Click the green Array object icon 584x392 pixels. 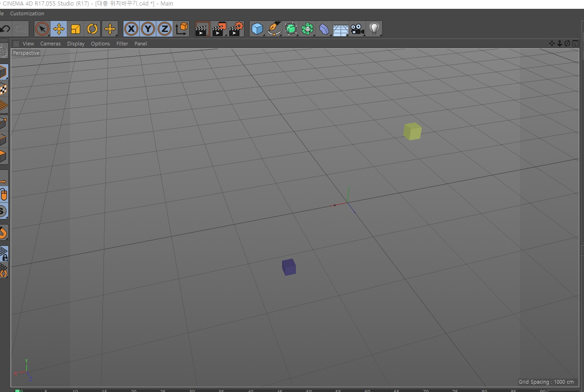point(307,29)
